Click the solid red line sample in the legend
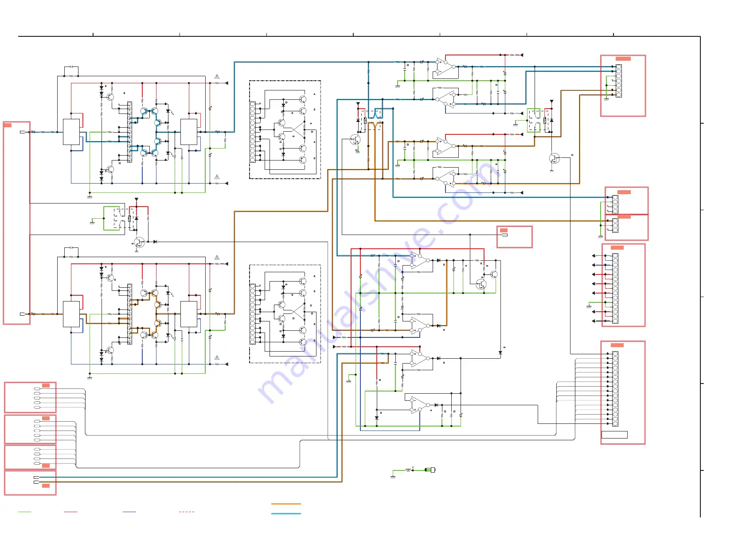754x560 pixels. [70, 512]
